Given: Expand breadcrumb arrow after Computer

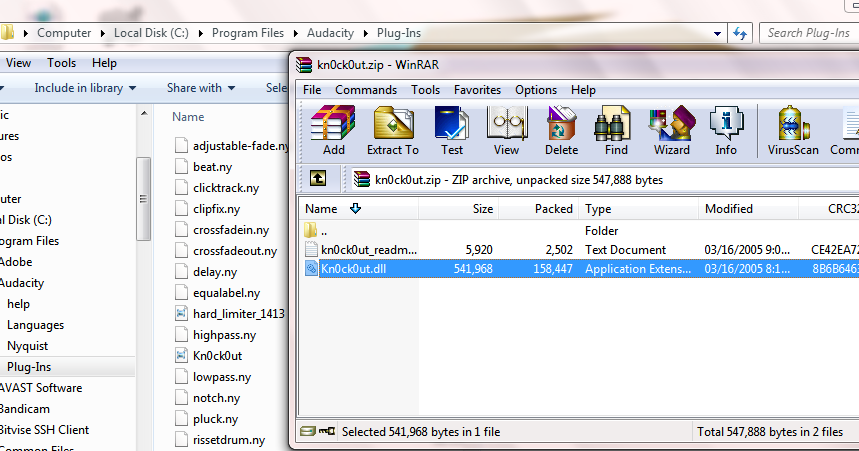Looking at the screenshot, I should (x=102, y=33).
